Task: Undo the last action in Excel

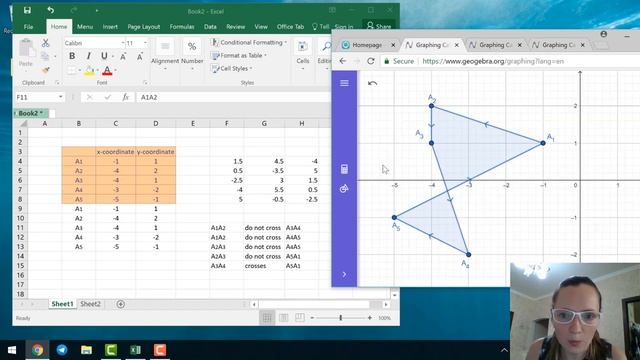Action: coord(51,10)
